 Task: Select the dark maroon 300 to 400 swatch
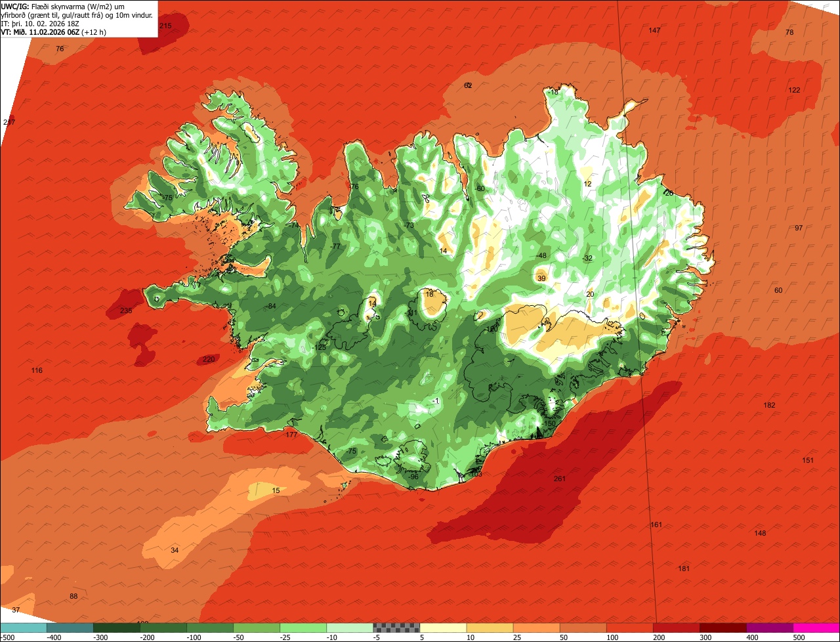point(723,628)
